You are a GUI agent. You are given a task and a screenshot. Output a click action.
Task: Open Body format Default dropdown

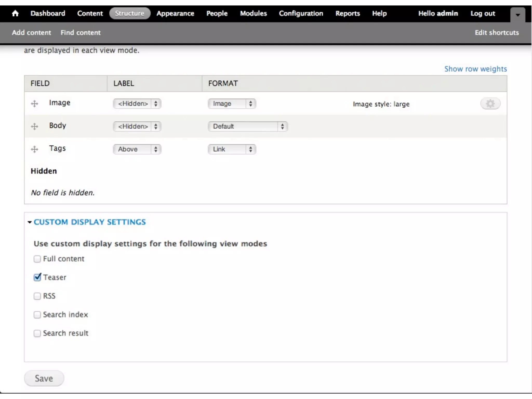(248, 127)
